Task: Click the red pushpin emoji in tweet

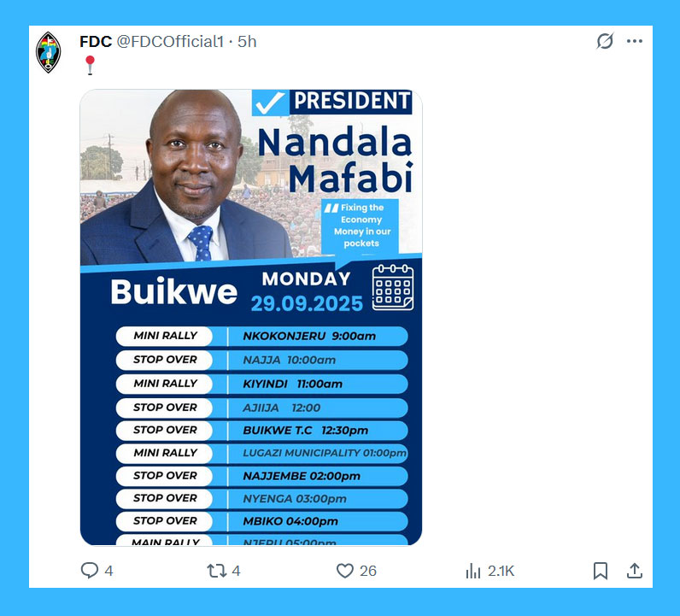Action: tap(90, 65)
